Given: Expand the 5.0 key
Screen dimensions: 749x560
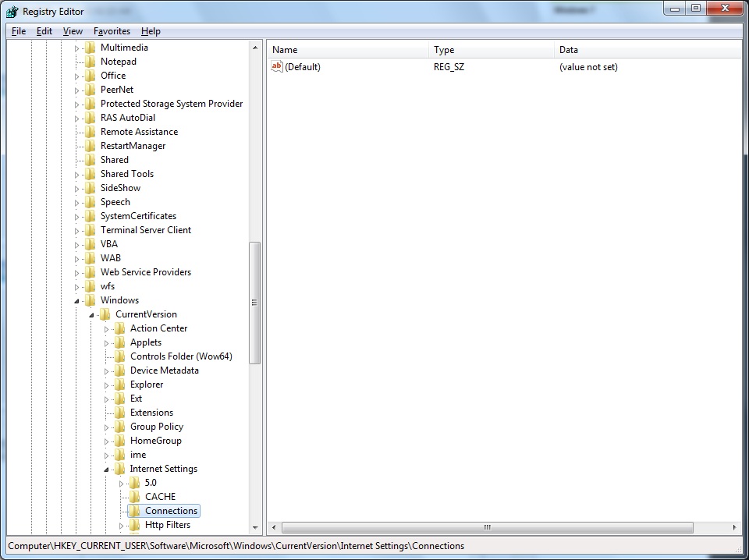Looking at the screenshot, I should [121, 484].
